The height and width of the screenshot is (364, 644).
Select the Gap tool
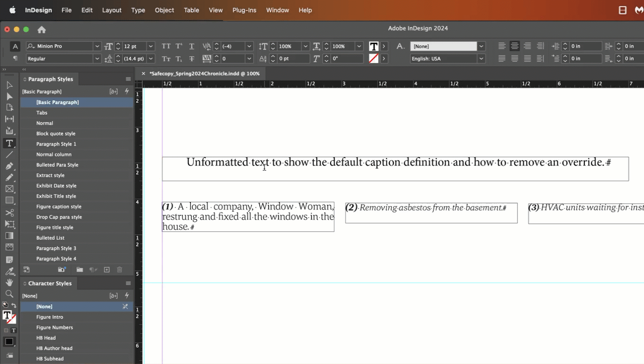[x=9, y=119]
